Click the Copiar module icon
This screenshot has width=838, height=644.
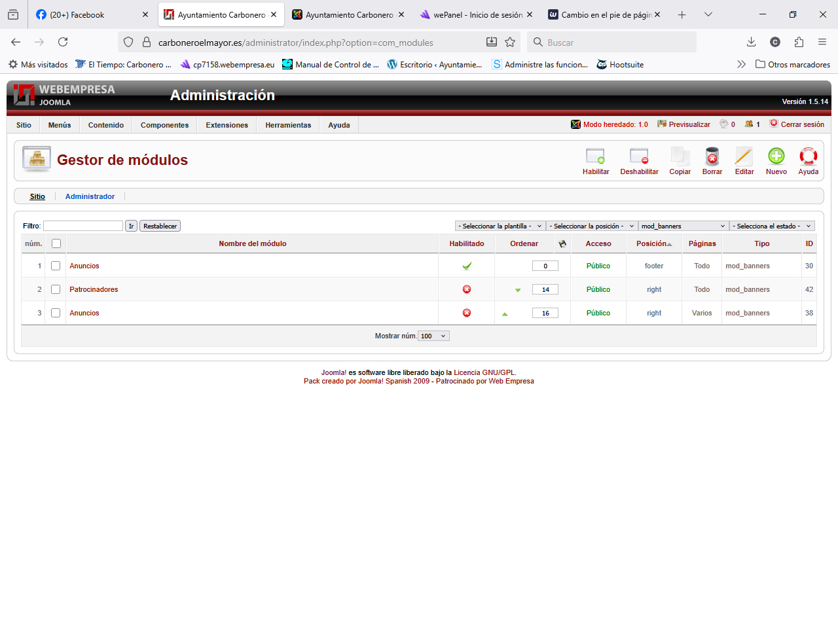coord(680,157)
